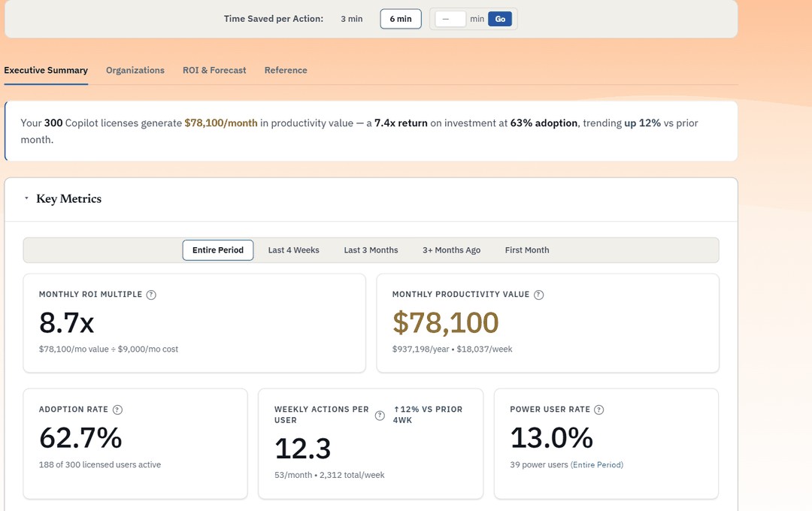Open Monthly ROI Multiple help icon
The width and height of the screenshot is (812, 511).
click(151, 295)
